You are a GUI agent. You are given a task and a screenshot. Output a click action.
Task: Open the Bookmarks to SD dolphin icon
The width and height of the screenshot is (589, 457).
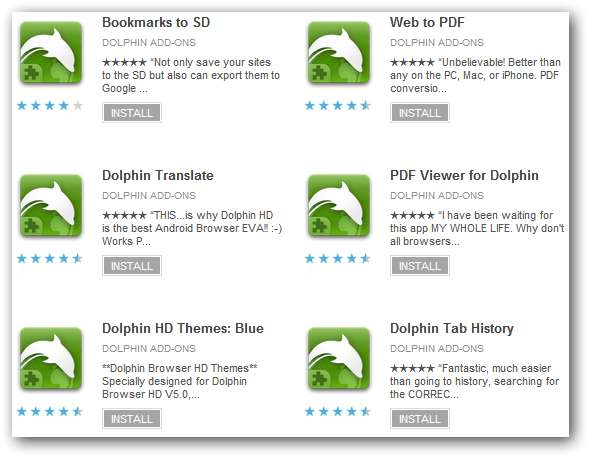pos(51,53)
